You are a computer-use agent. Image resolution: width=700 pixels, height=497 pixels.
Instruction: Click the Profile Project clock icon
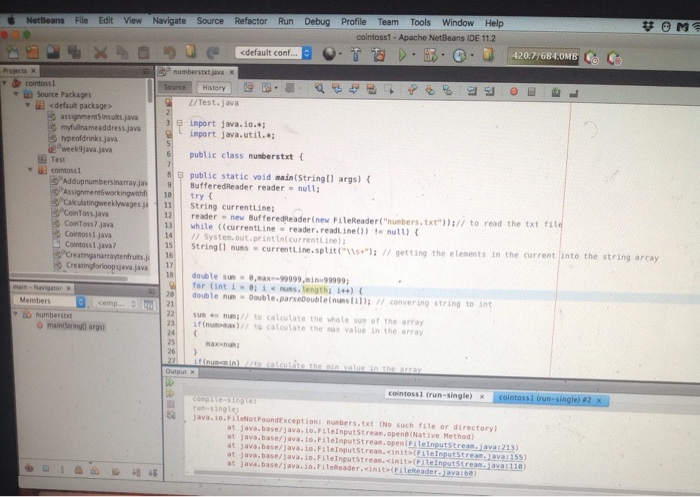[x=459, y=56]
